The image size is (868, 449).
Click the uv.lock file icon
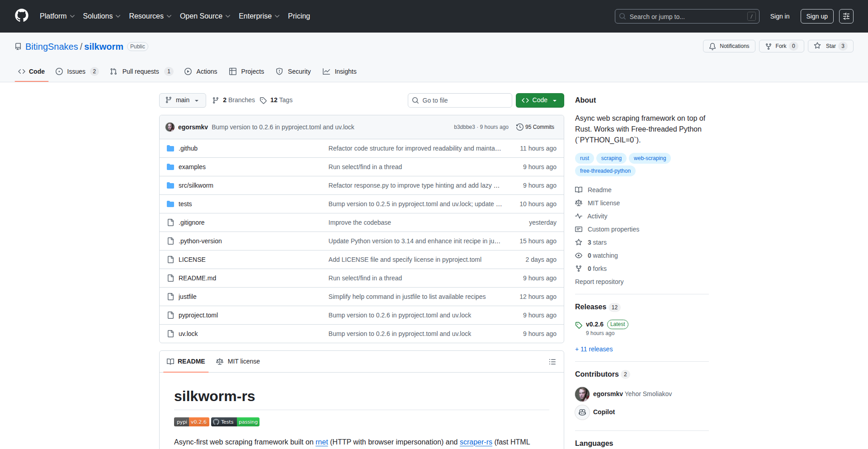(x=170, y=334)
